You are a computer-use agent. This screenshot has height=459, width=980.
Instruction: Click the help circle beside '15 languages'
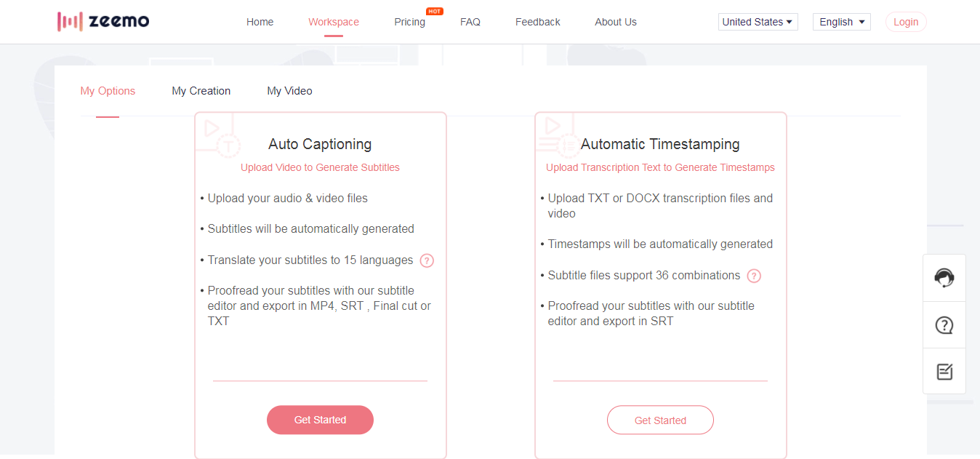[427, 260]
